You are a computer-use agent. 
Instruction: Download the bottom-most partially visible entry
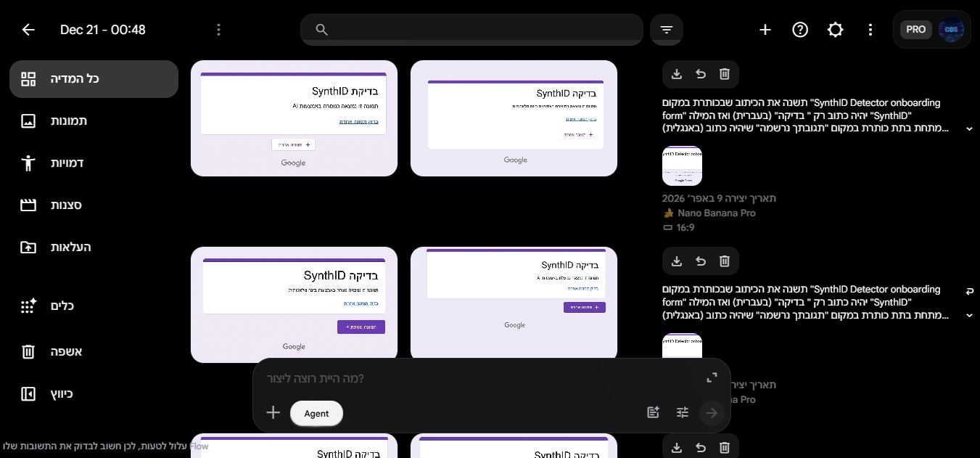pyautogui.click(x=677, y=448)
